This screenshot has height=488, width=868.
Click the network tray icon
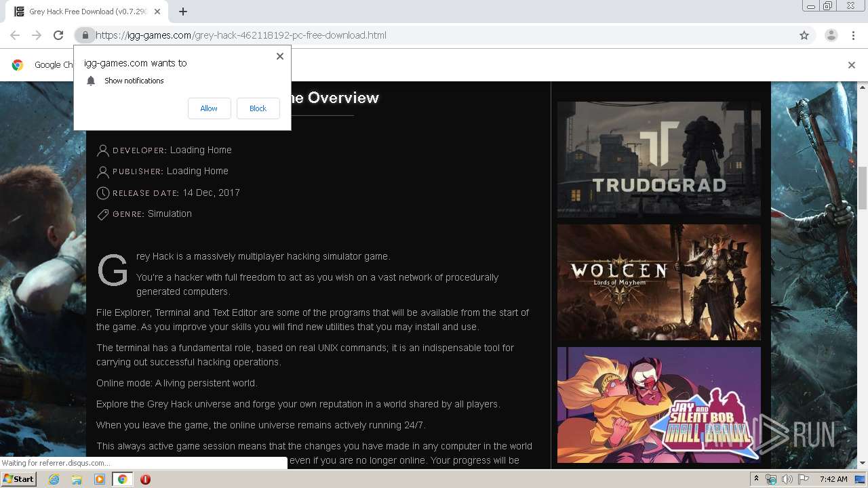point(771,479)
